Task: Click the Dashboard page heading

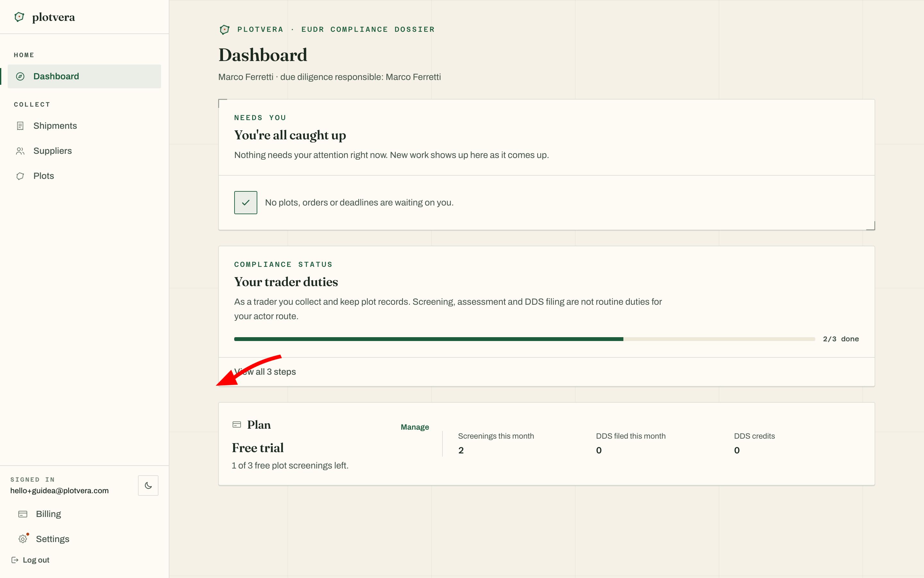Action: (x=263, y=55)
